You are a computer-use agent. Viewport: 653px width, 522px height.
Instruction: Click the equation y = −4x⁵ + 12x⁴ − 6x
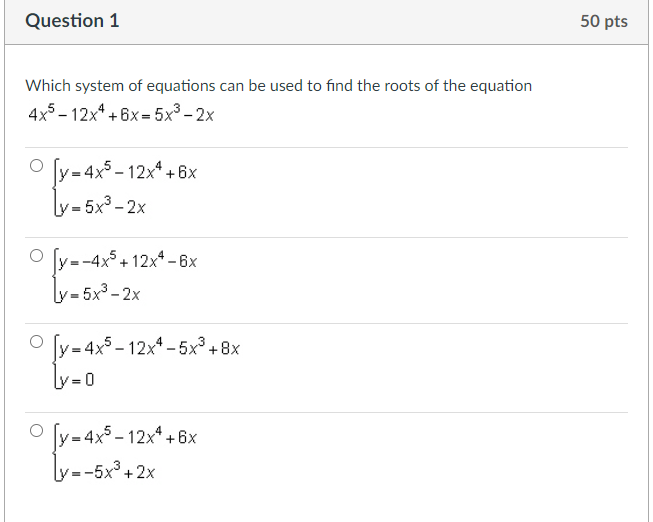click(128, 260)
